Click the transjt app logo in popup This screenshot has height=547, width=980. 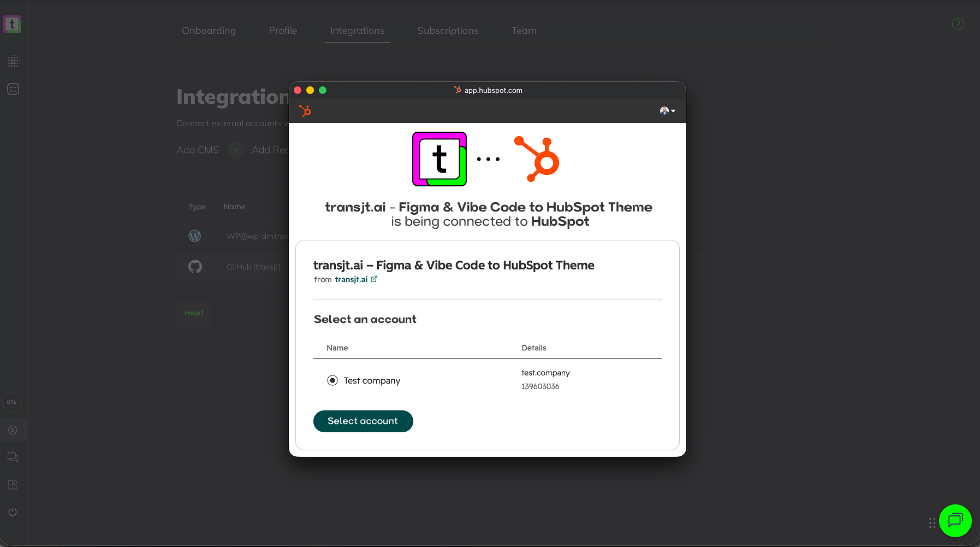click(x=439, y=159)
